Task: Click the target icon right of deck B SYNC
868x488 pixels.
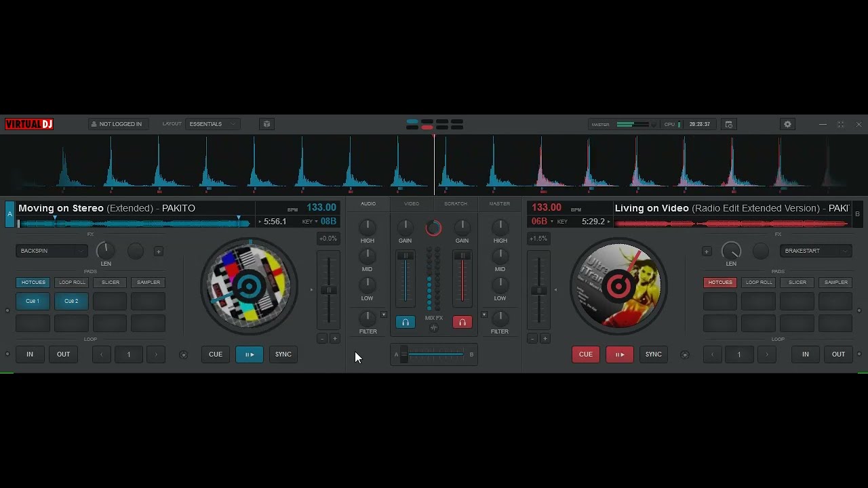Action: 685,355
